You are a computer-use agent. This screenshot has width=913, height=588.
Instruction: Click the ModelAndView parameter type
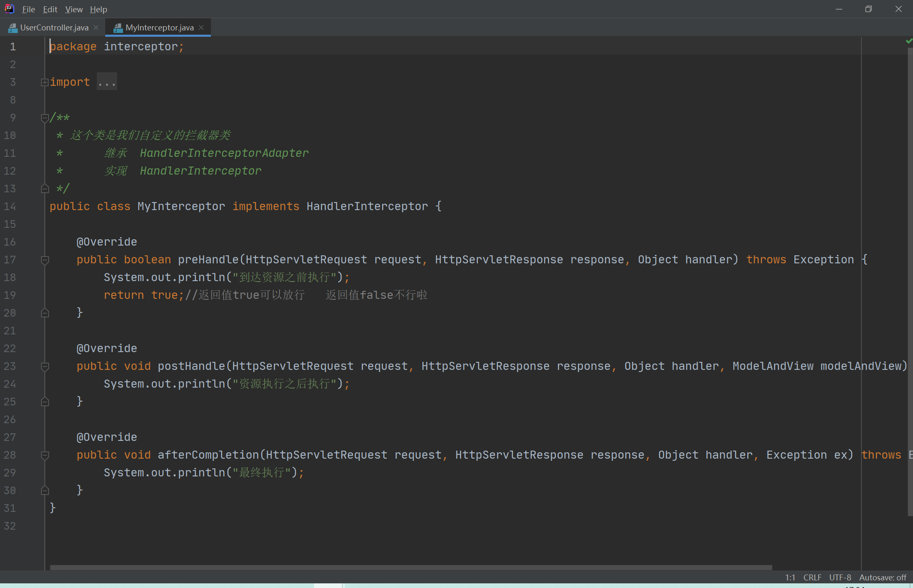(773, 366)
